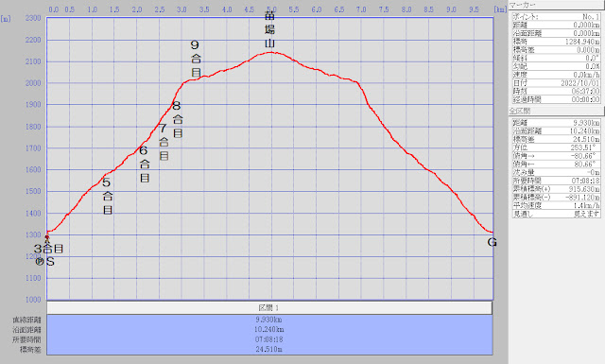
Task: Click the 2000 elevation axis label
Action: tap(33, 83)
